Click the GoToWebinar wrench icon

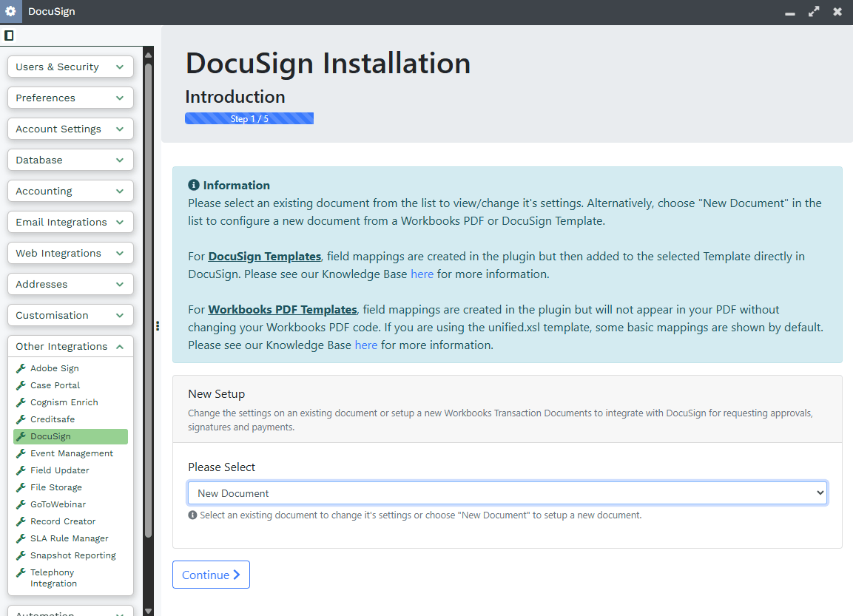[x=21, y=504]
